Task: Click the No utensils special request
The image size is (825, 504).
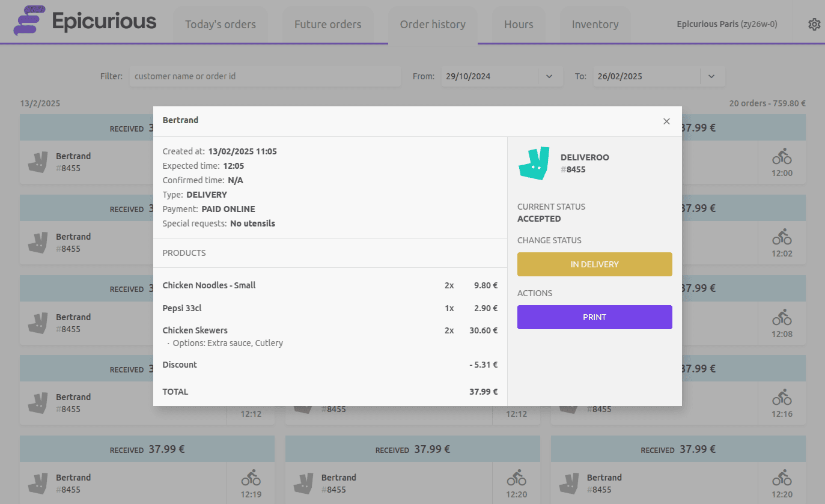Action: (252, 223)
